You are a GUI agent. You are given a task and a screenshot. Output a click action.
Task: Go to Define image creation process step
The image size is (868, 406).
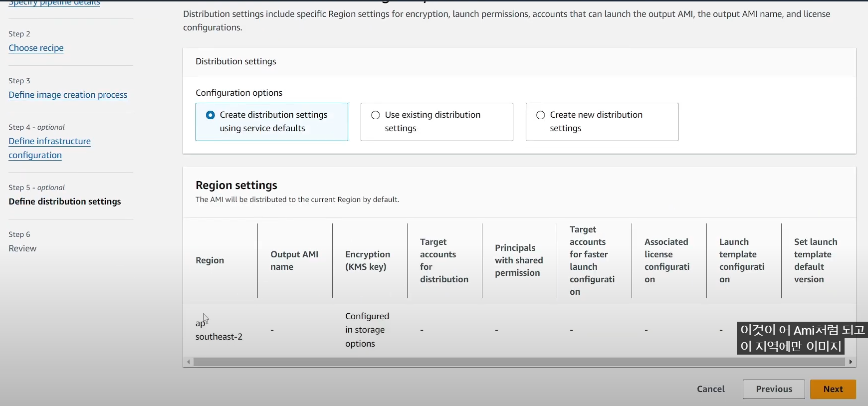68,95
